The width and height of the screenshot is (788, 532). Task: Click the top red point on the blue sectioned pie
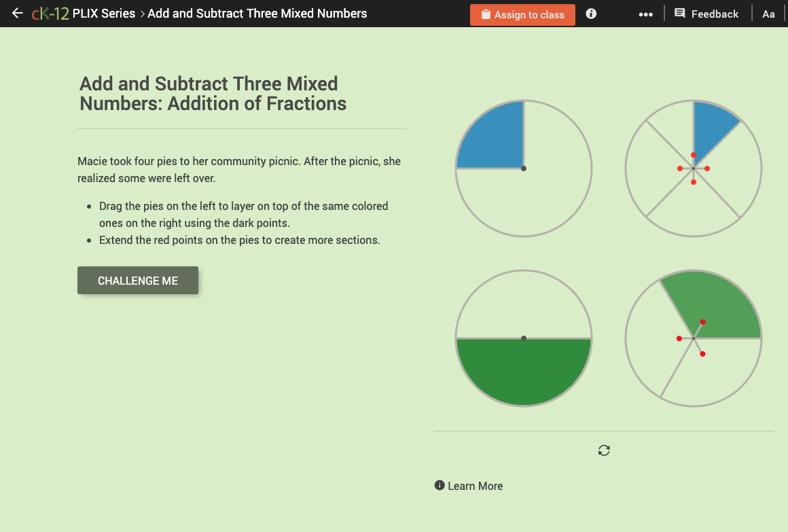(x=694, y=154)
